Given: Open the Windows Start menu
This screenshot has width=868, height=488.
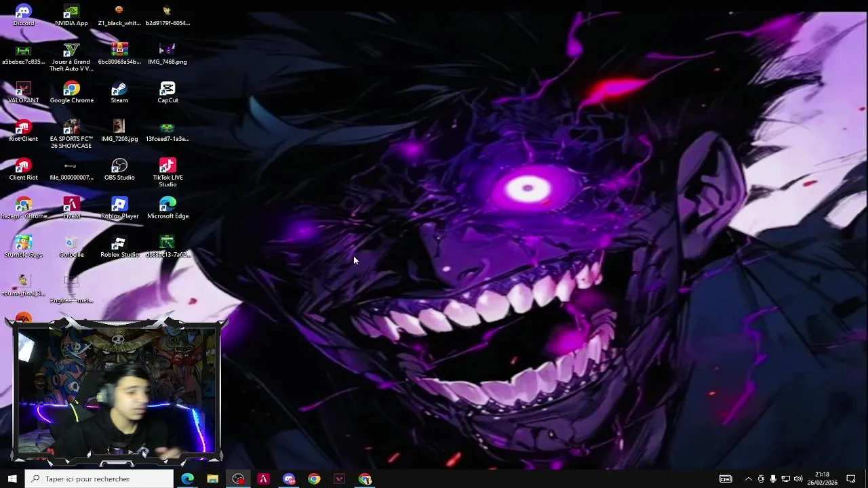Looking at the screenshot, I should [12, 479].
